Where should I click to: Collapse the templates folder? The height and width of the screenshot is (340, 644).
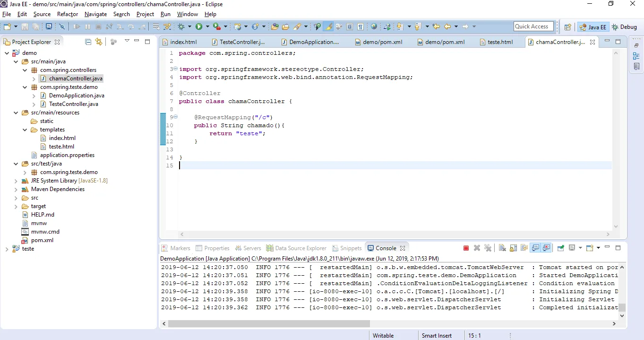(25, 130)
